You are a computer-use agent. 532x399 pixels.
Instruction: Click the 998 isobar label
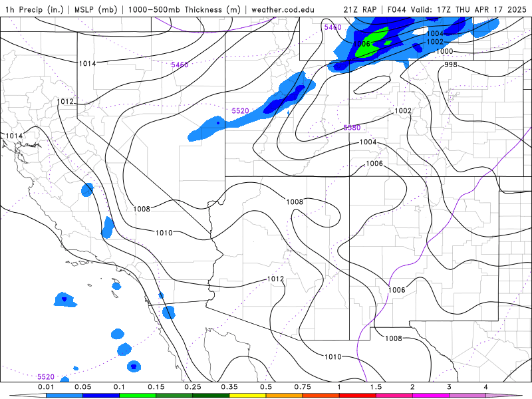point(451,65)
